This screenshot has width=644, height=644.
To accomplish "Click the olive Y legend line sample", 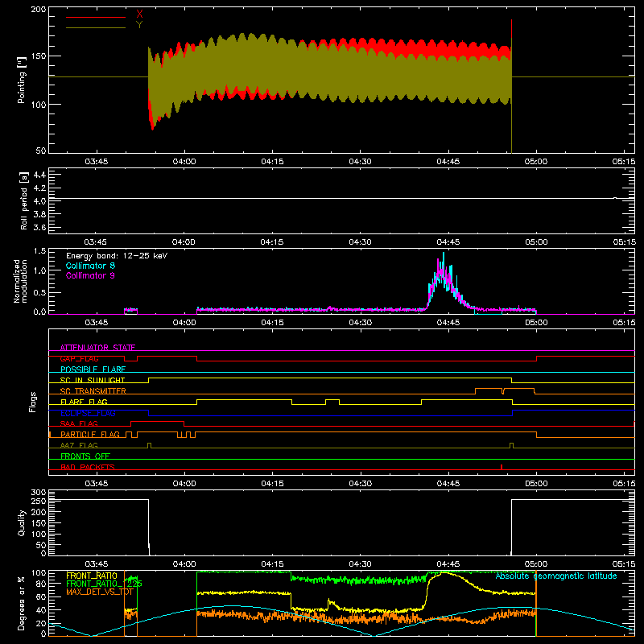I will pyautogui.click(x=96, y=27).
